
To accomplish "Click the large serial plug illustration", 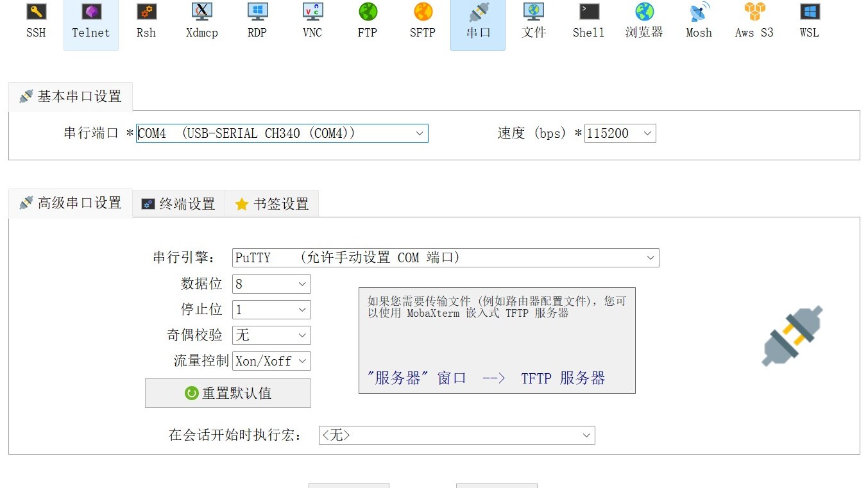I will click(793, 336).
